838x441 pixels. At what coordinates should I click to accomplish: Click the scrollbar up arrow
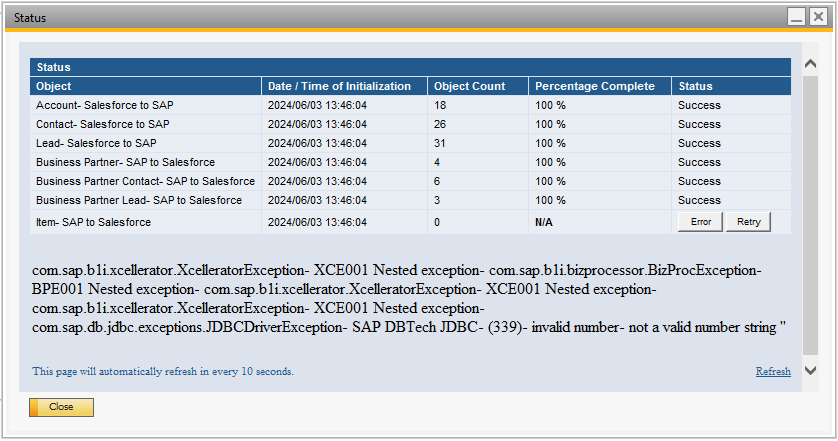click(x=811, y=64)
